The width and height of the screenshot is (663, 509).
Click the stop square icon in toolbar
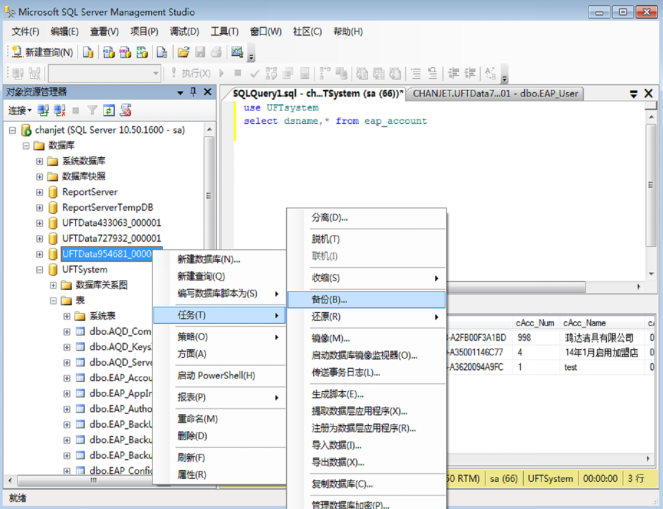pyautogui.click(x=238, y=73)
